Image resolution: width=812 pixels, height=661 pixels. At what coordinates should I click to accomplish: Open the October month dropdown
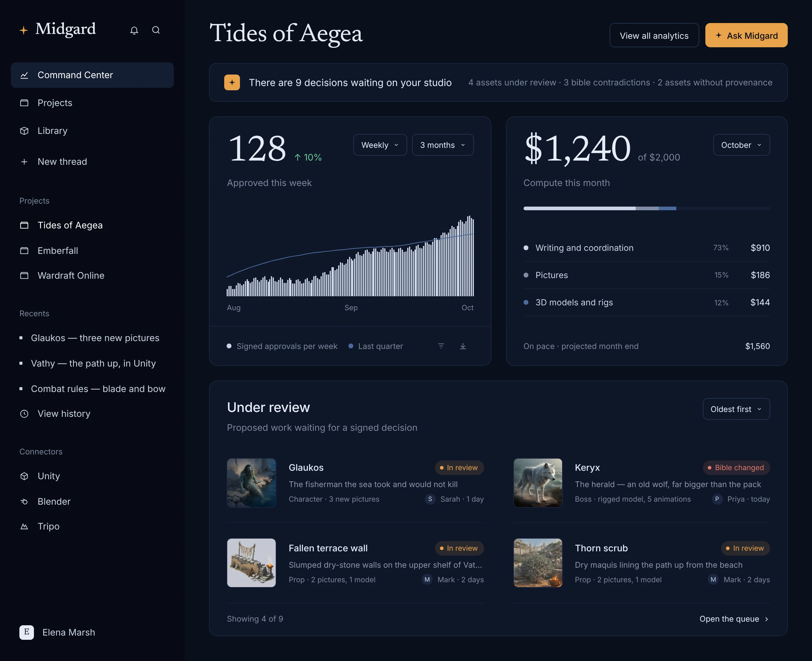(x=741, y=145)
